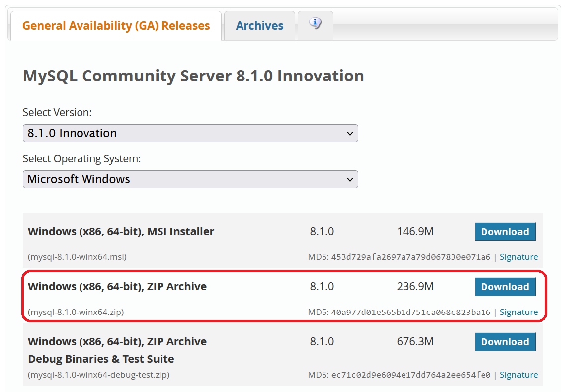Click the "Debug Binaries & Test Suite" label

101,359
